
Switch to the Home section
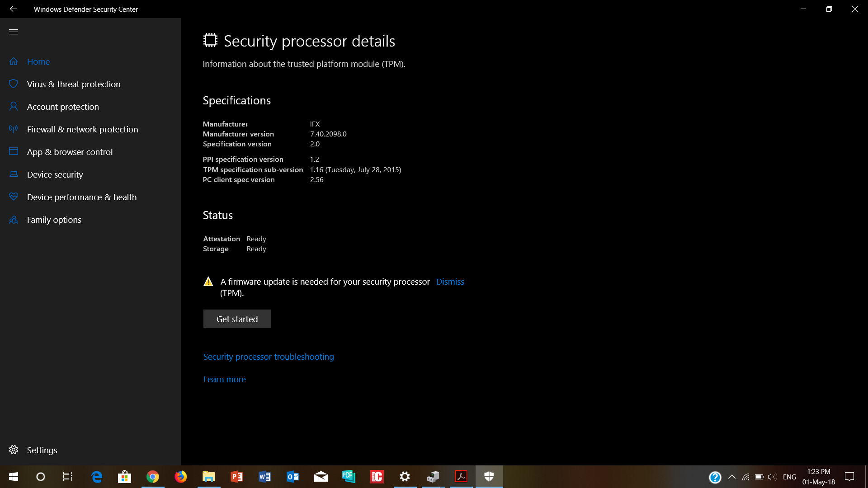coord(38,61)
